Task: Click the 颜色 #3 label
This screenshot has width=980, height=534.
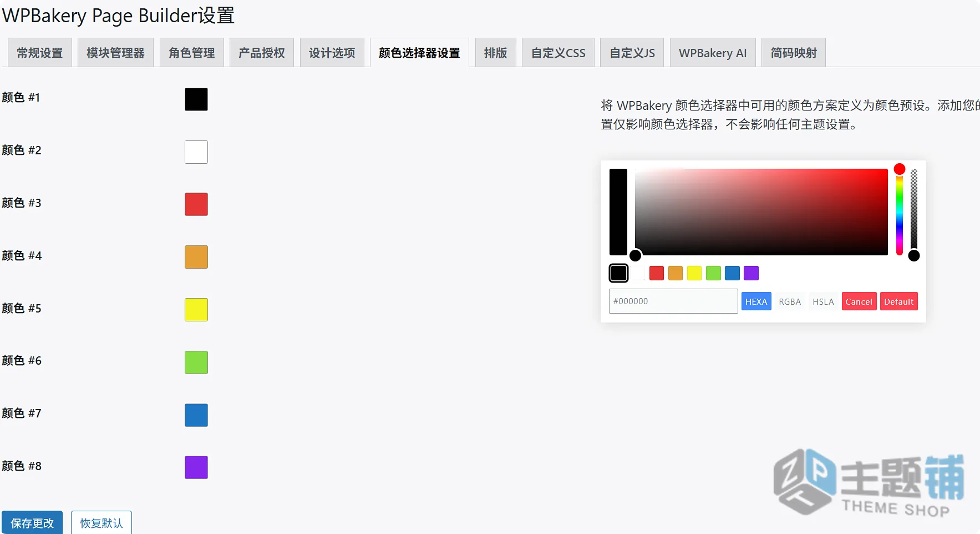Action: (x=22, y=203)
